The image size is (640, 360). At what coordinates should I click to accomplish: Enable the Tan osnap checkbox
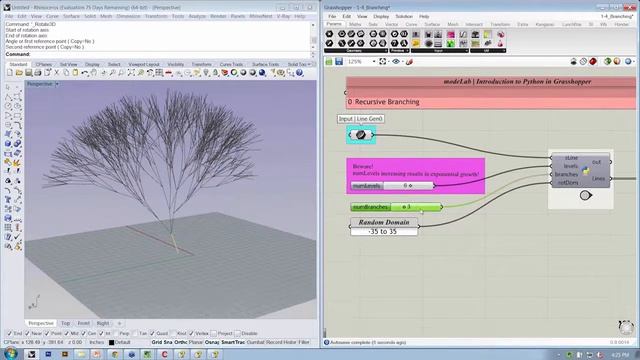click(135, 333)
